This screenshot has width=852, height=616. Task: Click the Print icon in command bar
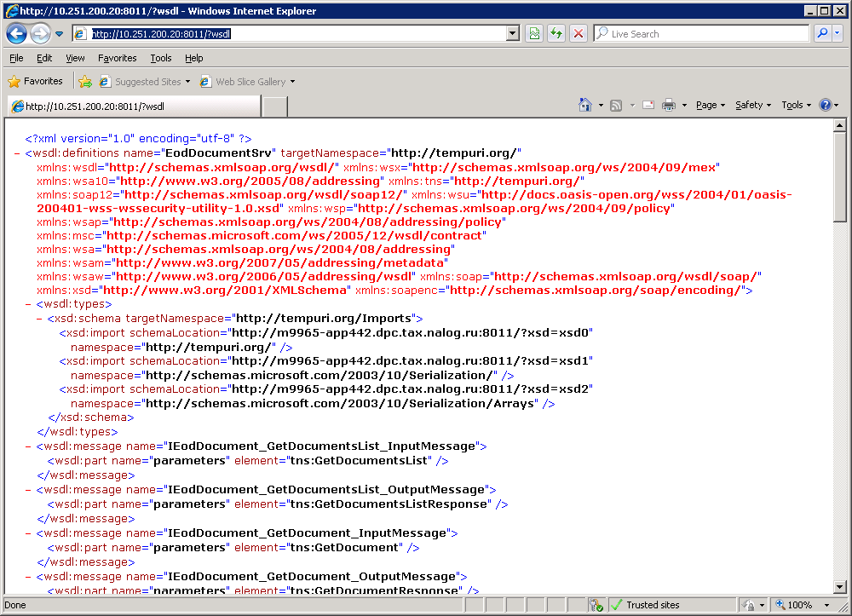669,105
